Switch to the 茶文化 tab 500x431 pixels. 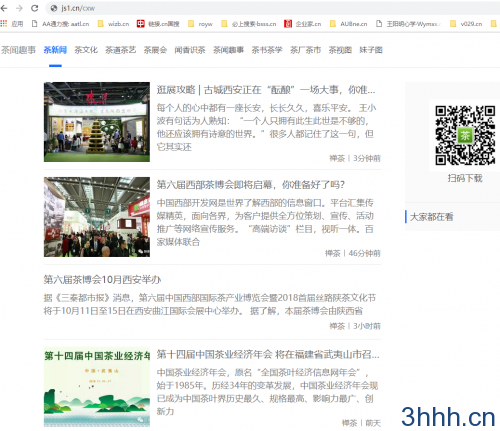86,50
